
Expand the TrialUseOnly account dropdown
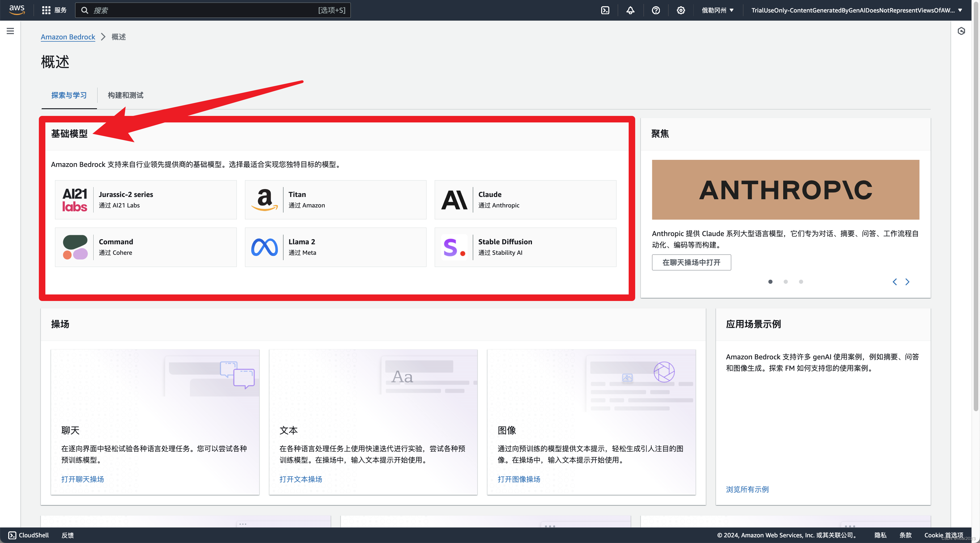(857, 10)
